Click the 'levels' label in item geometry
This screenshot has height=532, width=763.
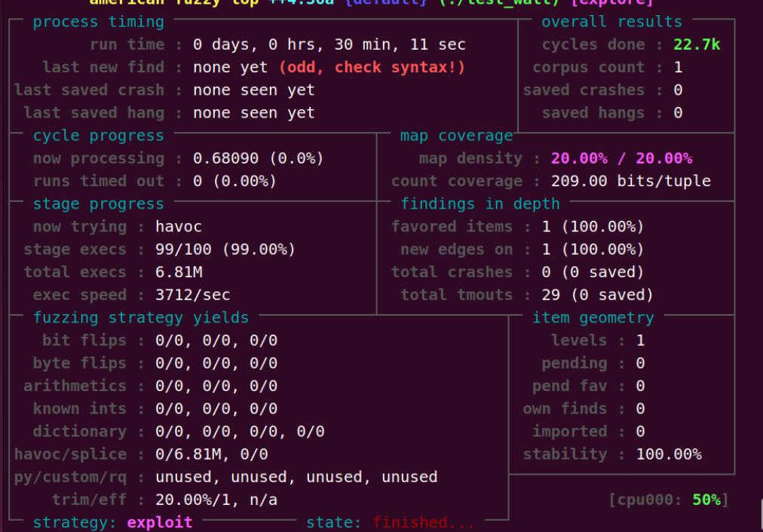[579, 341]
